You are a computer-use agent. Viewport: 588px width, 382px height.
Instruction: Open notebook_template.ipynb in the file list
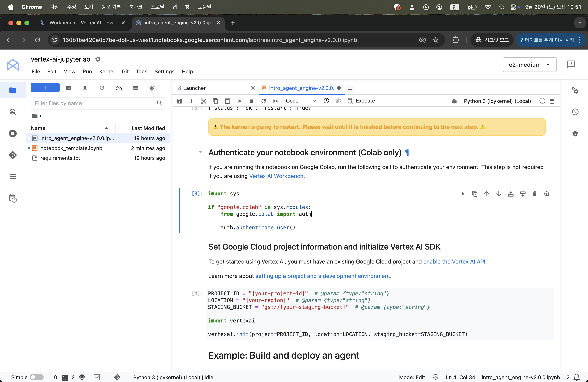click(x=71, y=148)
